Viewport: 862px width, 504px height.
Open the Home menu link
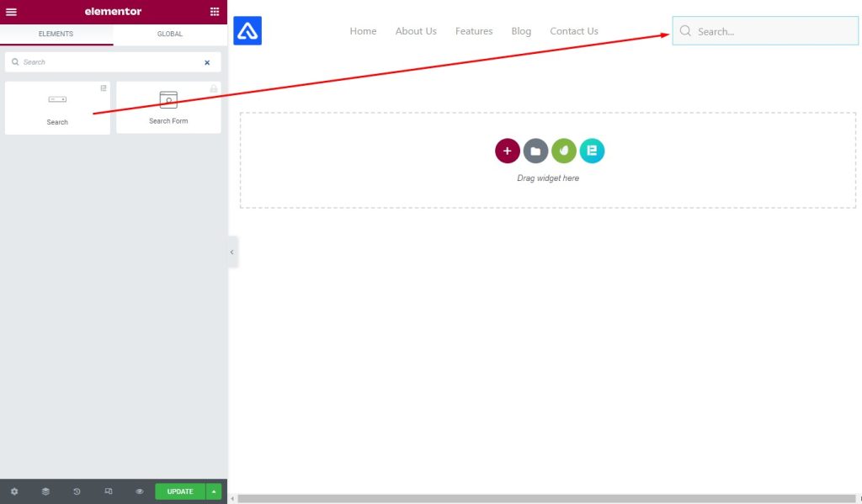[363, 31]
